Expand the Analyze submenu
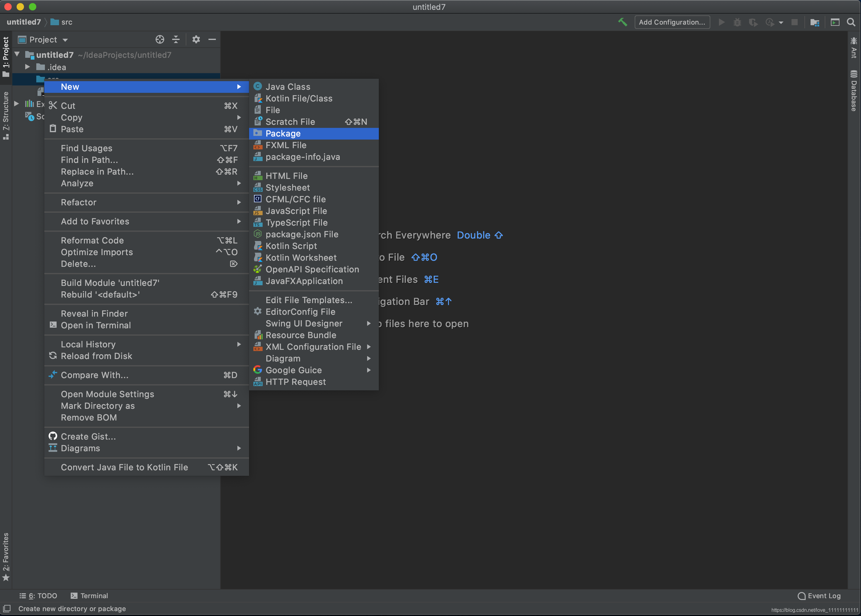Image resolution: width=861 pixels, height=616 pixels. [146, 184]
